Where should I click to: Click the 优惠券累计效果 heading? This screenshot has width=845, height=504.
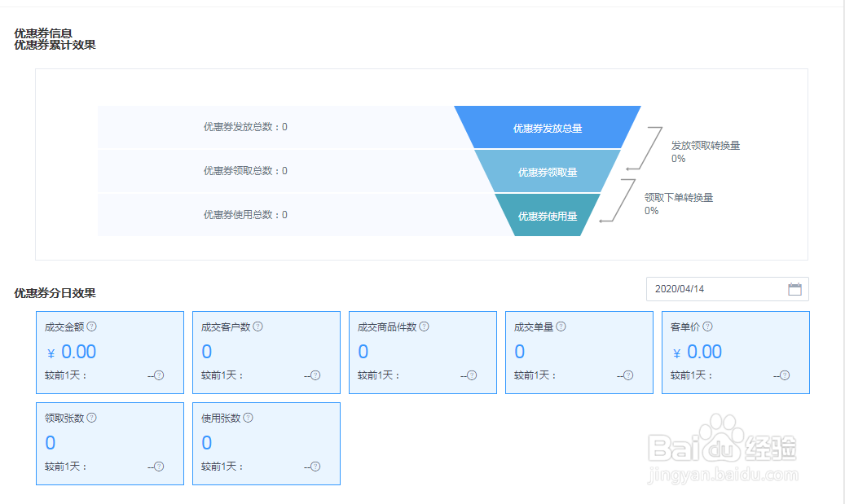pos(55,45)
